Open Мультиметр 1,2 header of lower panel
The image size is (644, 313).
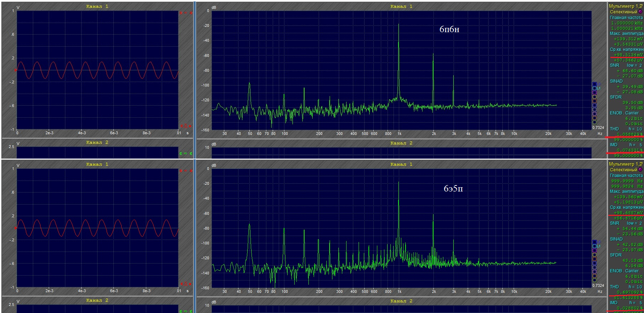pyautogui.click(x=626, y=164)
